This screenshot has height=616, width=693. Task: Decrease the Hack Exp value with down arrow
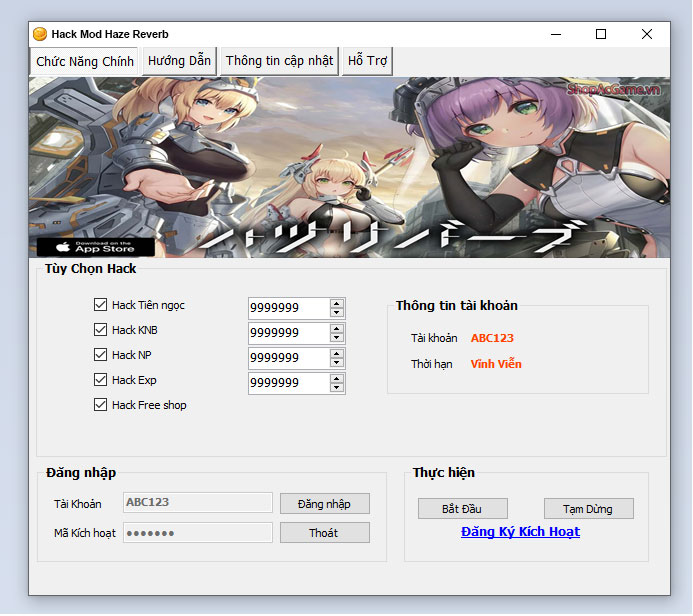pos(337,388)
